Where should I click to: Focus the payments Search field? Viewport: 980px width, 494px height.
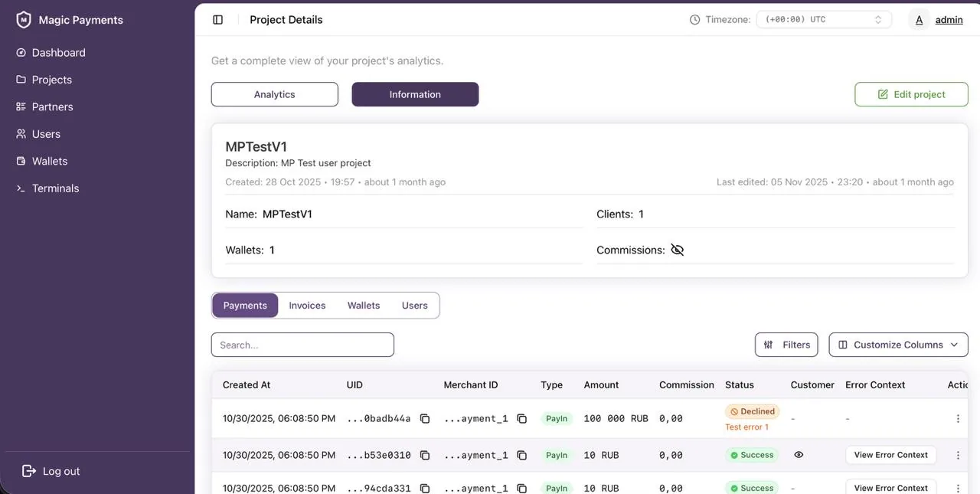[x=302, y=345]
